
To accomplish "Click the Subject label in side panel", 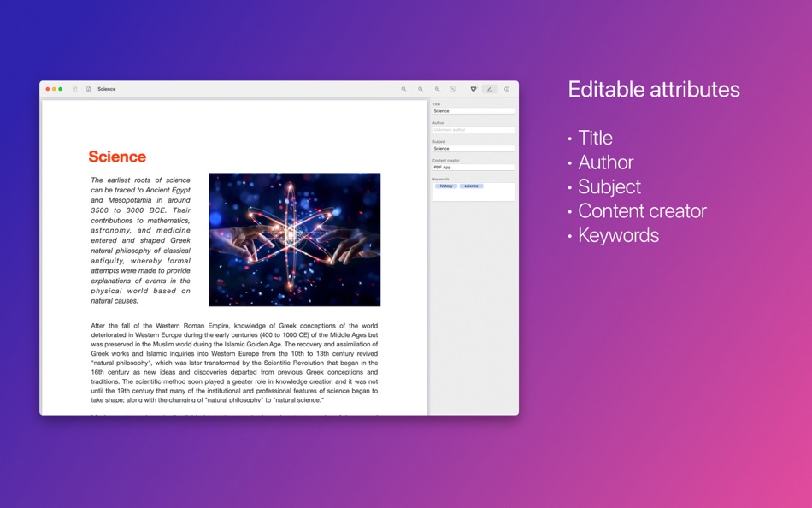I will click(439, 141).
